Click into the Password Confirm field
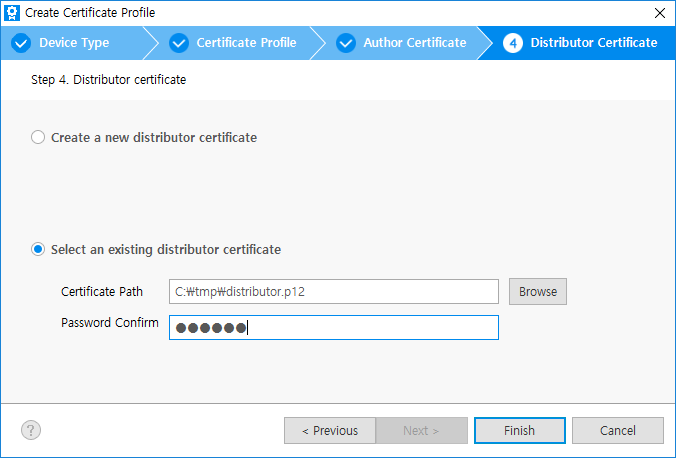 click(333, 327)
